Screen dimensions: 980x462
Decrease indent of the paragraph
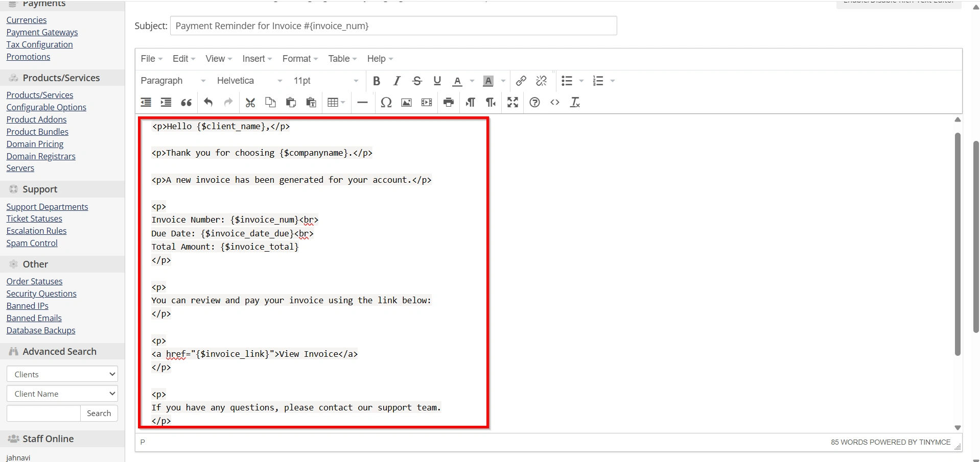(x=146, y=102)
